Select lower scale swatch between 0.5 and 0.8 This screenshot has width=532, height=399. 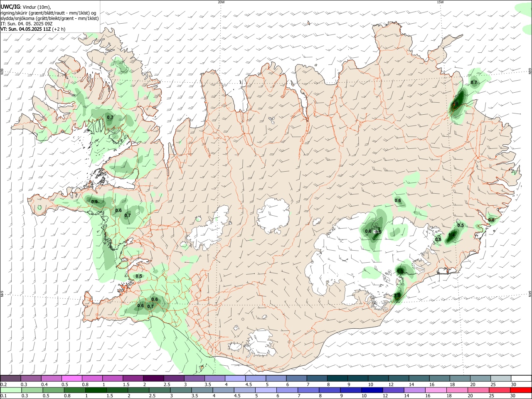(53, 390)
